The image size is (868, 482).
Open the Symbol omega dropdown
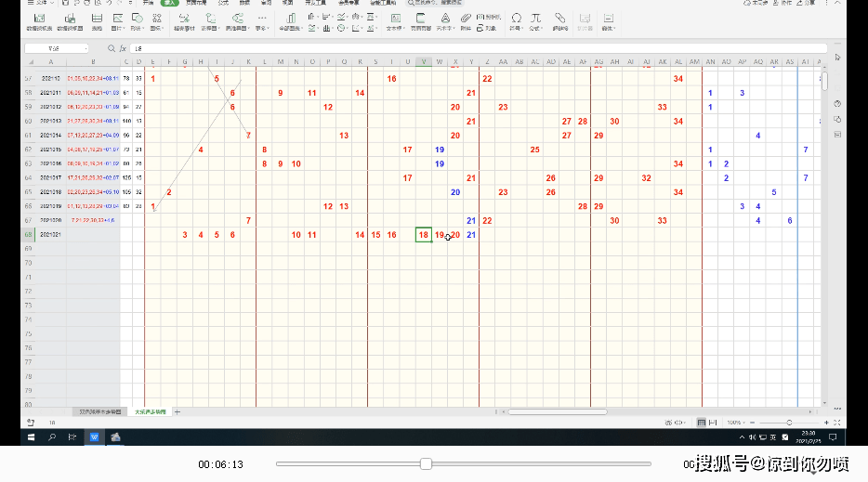click(516, 21)
